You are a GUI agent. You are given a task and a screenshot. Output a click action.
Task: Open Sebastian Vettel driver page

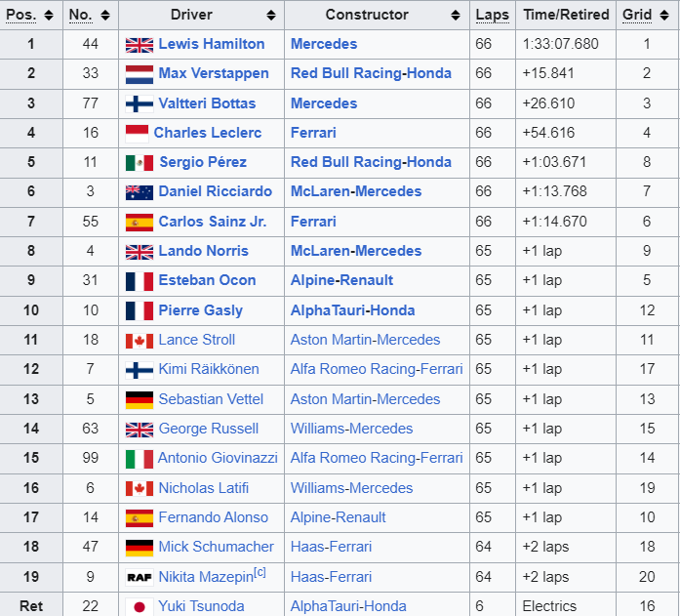(211, 399)
